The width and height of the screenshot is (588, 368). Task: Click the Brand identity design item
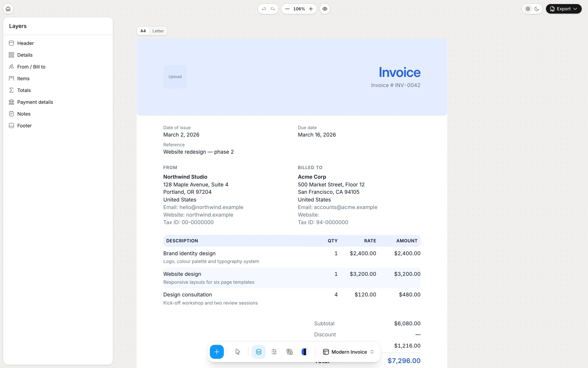pos(189,253)
